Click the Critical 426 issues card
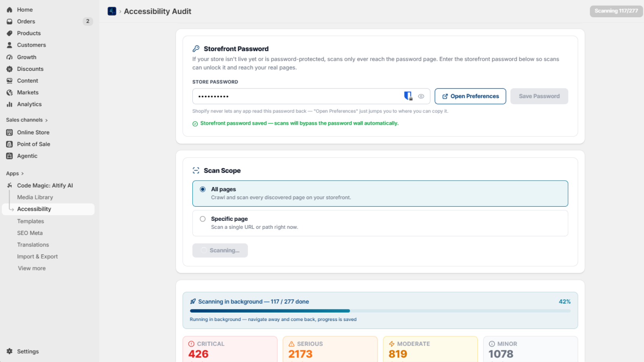 point(230,349)
